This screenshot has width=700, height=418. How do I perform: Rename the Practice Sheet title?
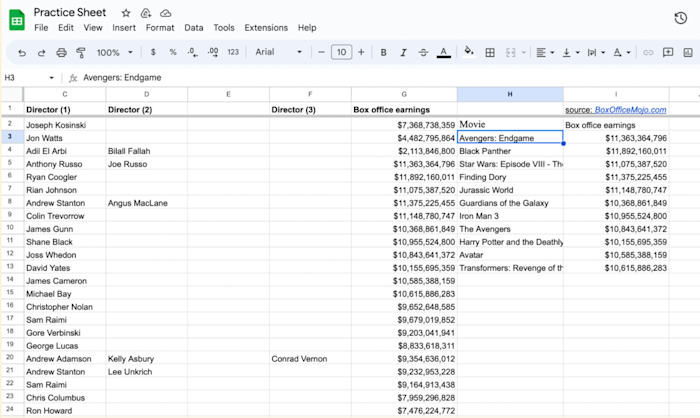coord(70,13)
